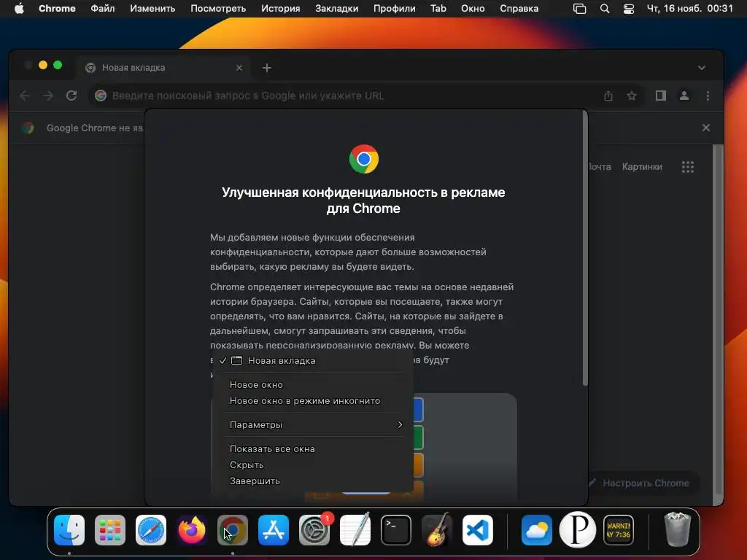Open TextEdit from the Dock
This screenshot has width=747, height=560.
pyautogui.click(x=355, y=530)
